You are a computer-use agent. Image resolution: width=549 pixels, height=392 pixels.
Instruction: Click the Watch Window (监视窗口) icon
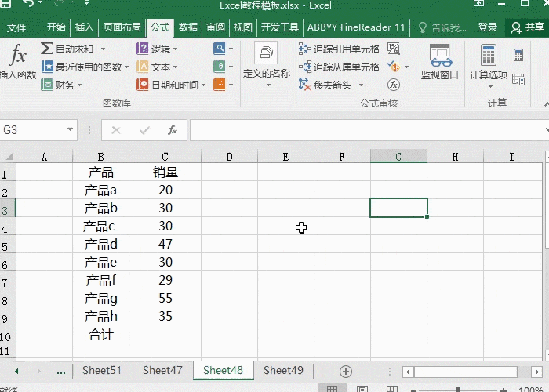439,63
